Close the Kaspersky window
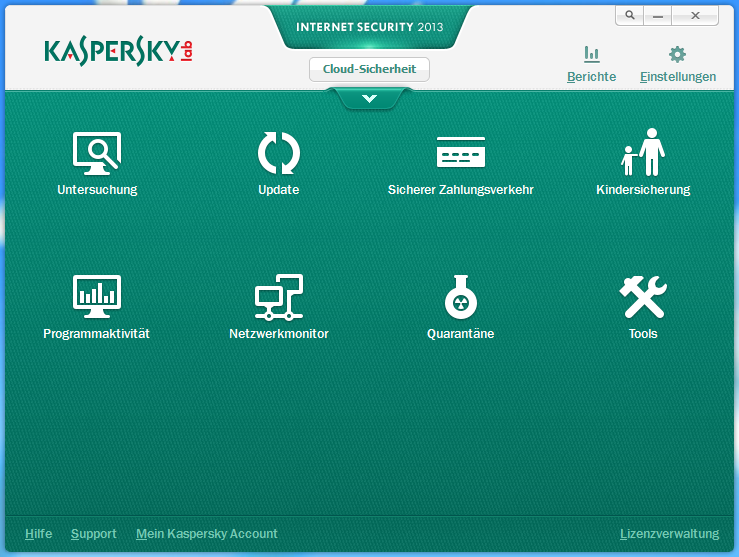 (695, 16)
